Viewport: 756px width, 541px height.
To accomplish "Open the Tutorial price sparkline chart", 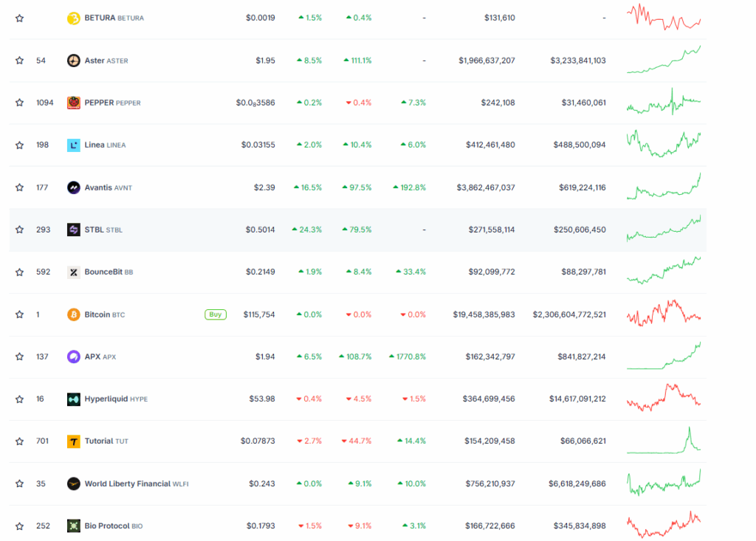I will (664, 441).
